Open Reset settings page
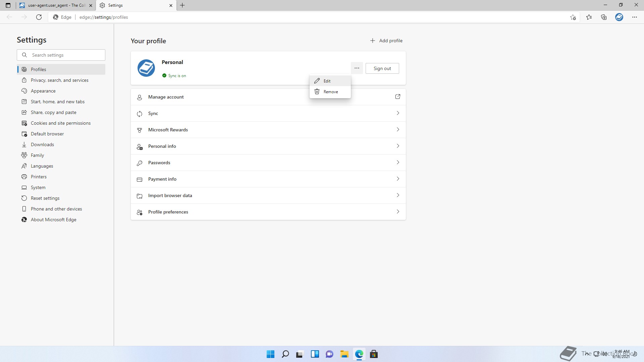The width and height of the screenshot is (644, 362). 61,198
